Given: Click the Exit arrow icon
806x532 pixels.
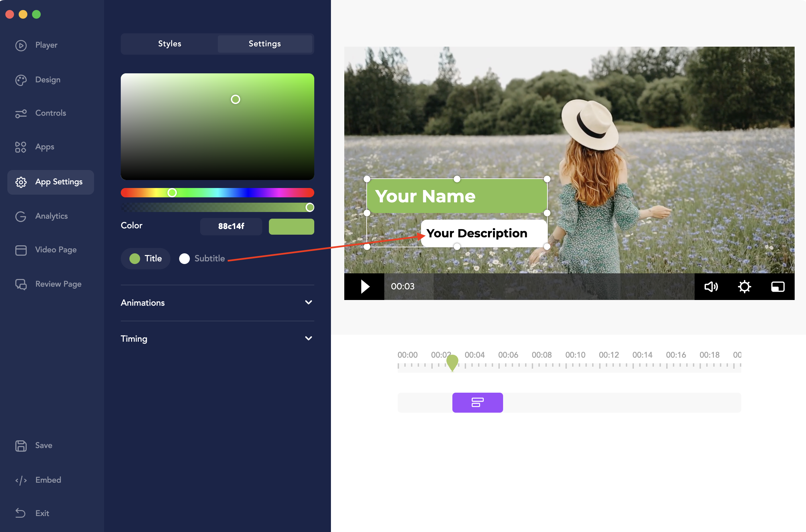Looking at the screenshot, I should click(21, 513).
